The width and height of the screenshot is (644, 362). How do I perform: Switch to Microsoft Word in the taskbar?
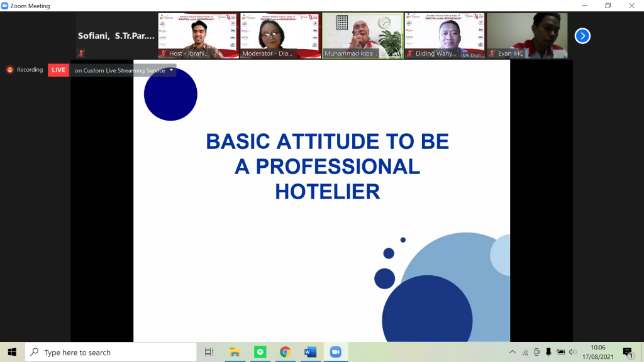point(311,352)
